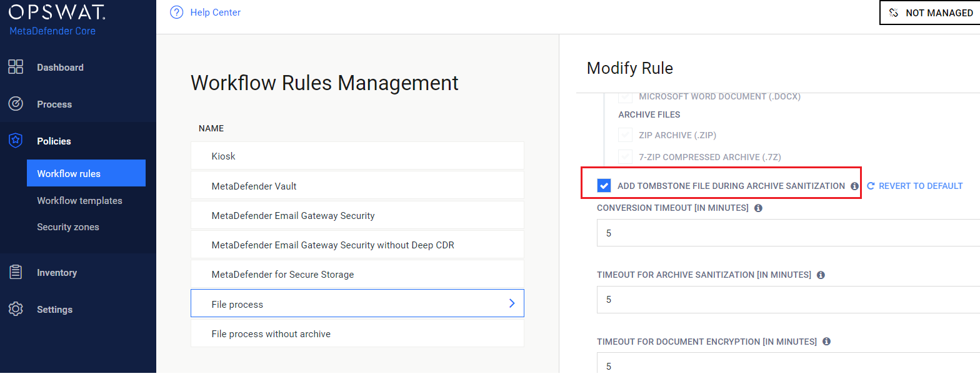Select Policies in the sidebar

pos(54,141)
